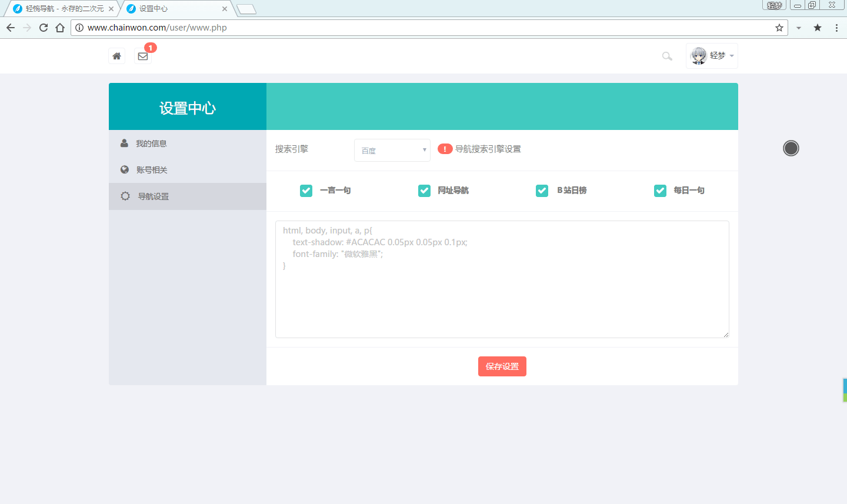Reload the page using the browser refresh icon
Image resolution: width=847 pixels, height=504 pixels.
pos(44,28)
